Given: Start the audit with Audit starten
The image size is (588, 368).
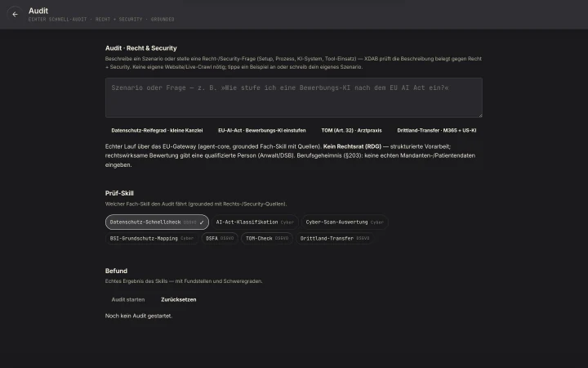Looking at the screenshot, I should pos(128,299).
